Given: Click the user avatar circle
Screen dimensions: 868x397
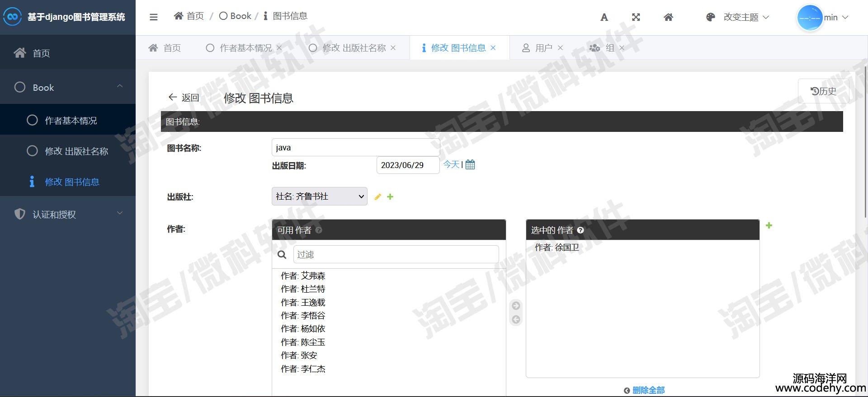Looking at the screenshot, I should tap(809, 18).
